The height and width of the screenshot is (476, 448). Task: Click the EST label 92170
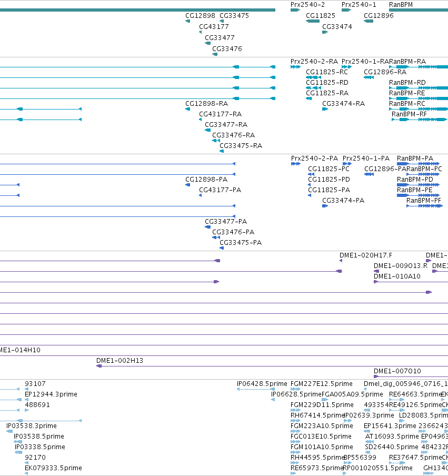click(35, 458)
